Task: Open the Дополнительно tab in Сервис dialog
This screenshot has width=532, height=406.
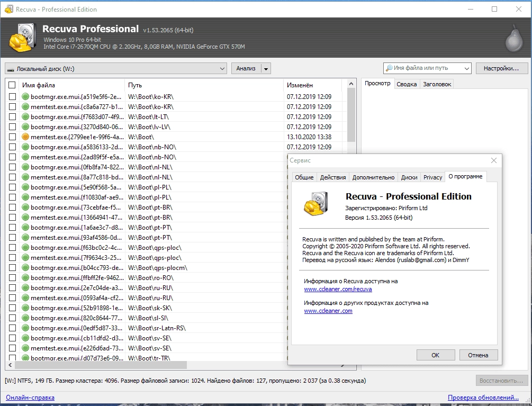Action: tap(373, 177)
